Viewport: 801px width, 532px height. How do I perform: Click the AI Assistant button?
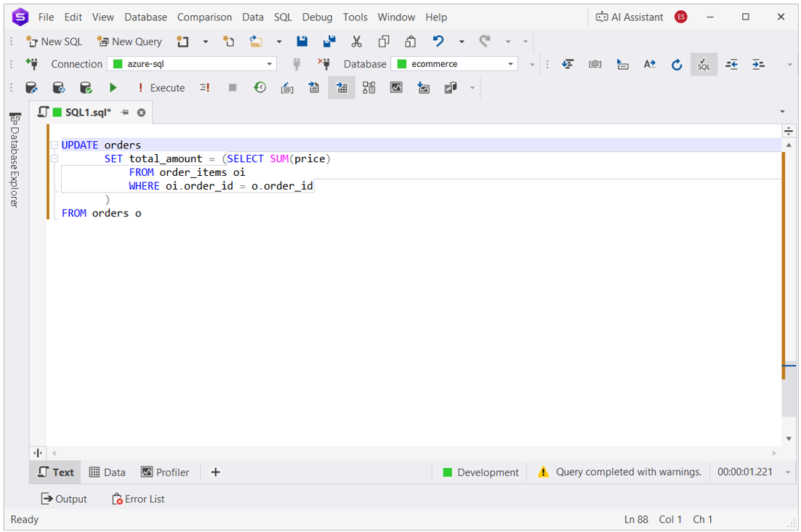[x=629, y=17]
